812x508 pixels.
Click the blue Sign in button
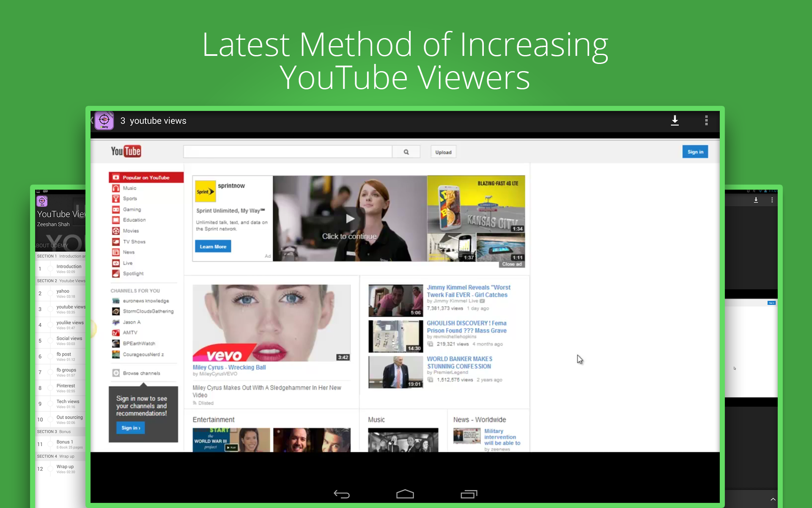pyautogui.click(x=695, y=152)
